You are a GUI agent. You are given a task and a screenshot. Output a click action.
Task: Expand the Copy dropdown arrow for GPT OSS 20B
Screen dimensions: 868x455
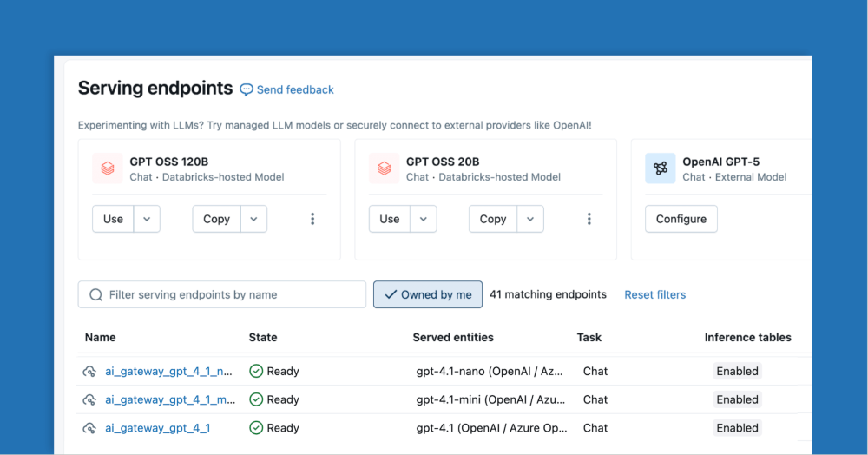tap(529, 219)
